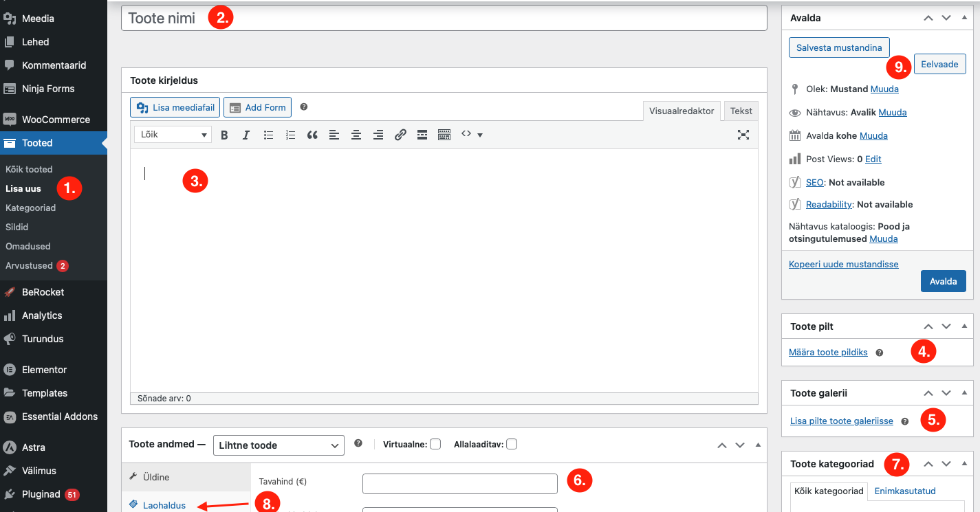Image resolution: width=980 pixels, height=512 pixels.
Task: Collapse the Avalda panel with triangle toggle
Action: click(x=964, y=17)
